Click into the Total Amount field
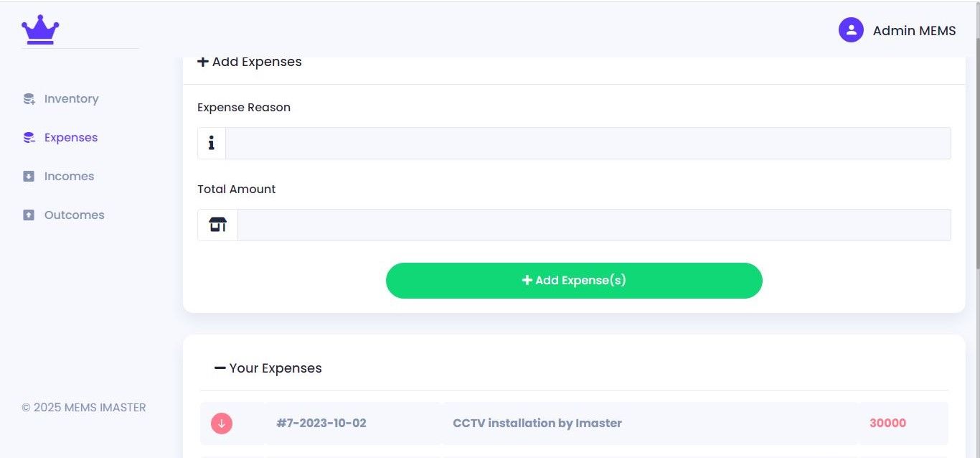Viewport: 980px width, 458px height. click(x=593, y=225)
